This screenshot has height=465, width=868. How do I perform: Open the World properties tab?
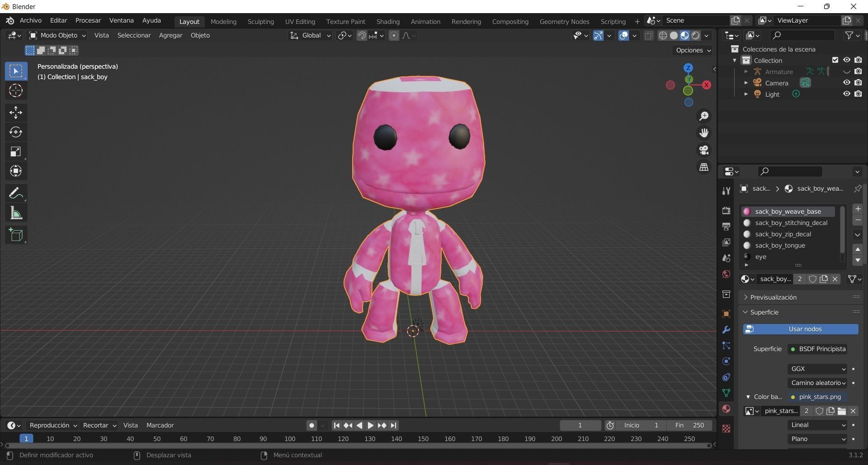point(726,274)
